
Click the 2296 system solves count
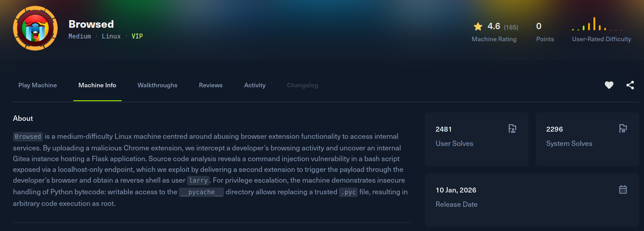point(555,129)
